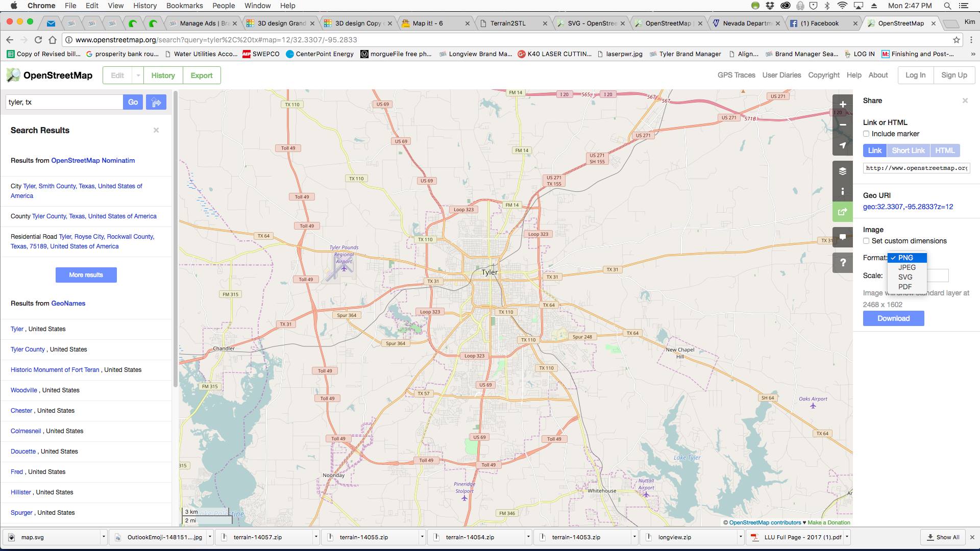Click the airport icon at Tyler Pounds Regional
Viewport: 980px width, 551px height.
tap(344, 268)
